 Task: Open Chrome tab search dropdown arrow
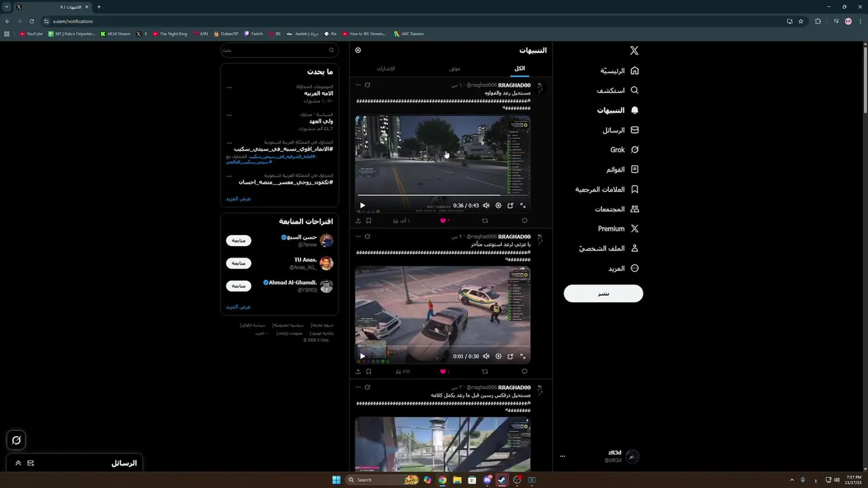7,7
